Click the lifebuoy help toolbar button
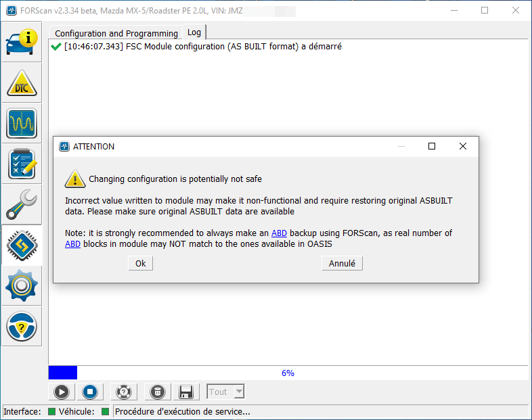532x420 pixels. (x=124, y=392)
